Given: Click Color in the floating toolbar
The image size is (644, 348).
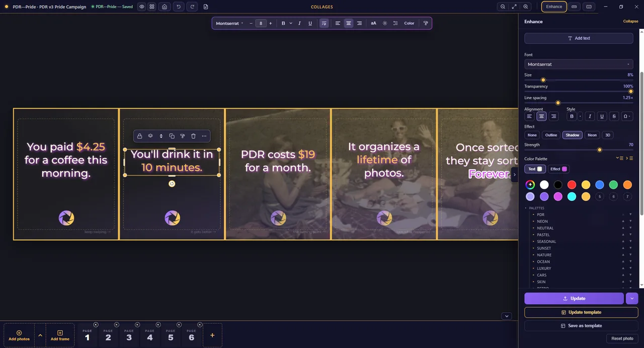Looking at the screenshot, I should (409, 23).
